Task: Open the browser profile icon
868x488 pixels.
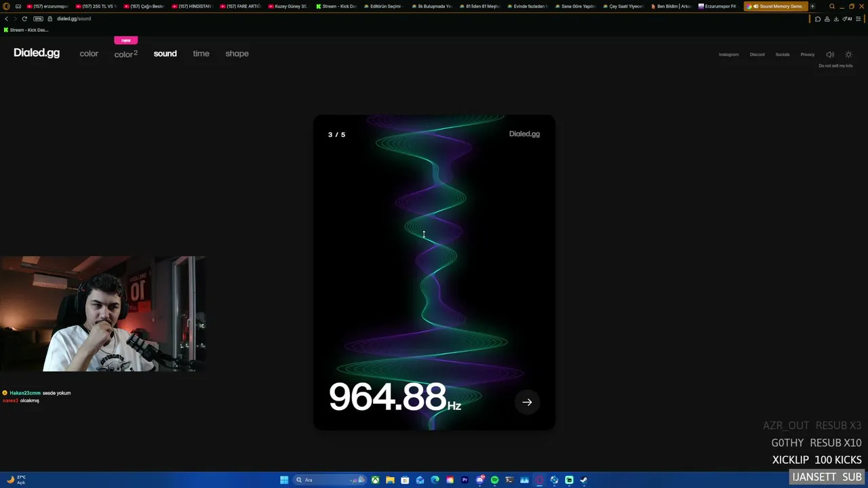Action: [x=827, y=19]
